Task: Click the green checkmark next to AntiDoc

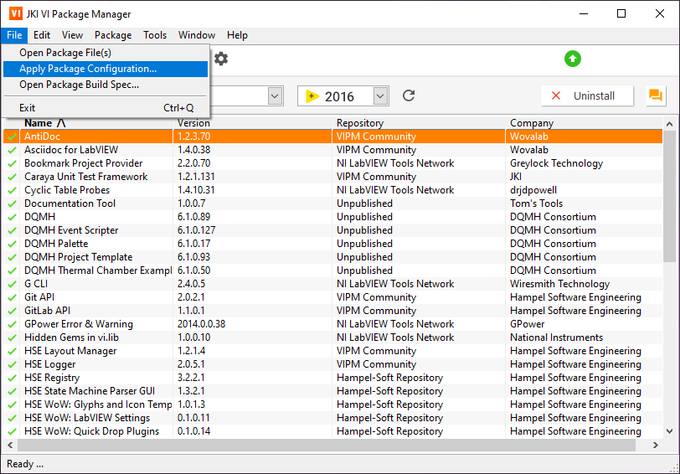Action: 12,137
